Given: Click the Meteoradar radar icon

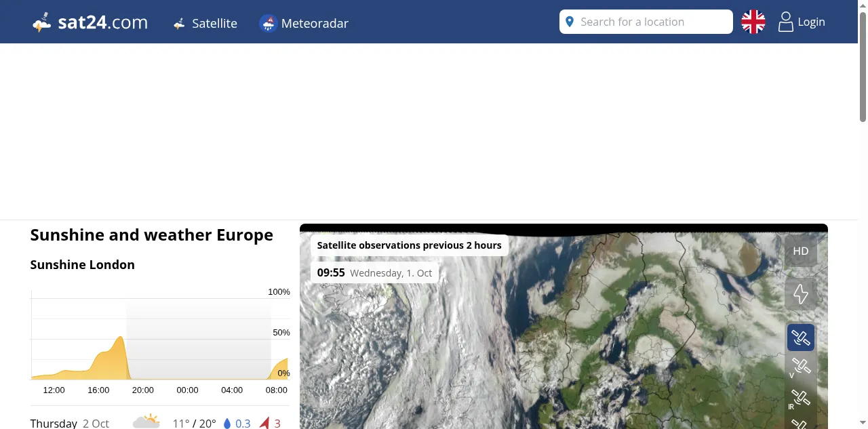Looking at the screenshot, I should 269,23.
